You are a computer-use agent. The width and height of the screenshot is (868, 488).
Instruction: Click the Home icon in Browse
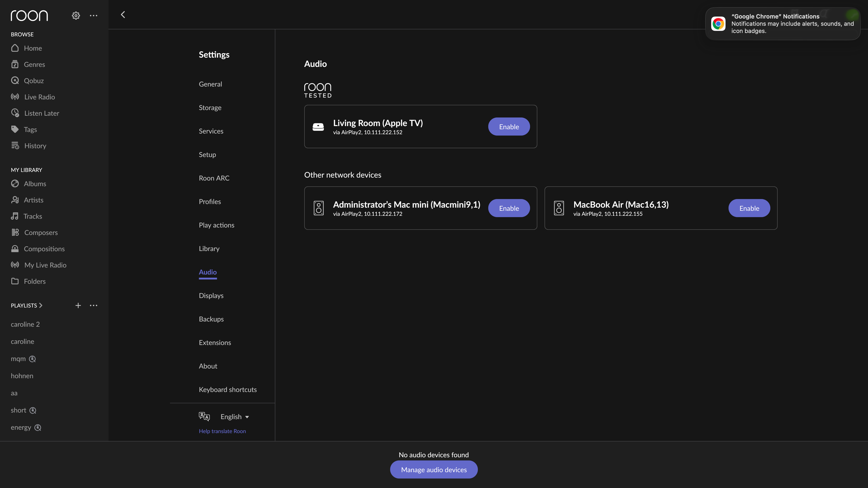(15, 48)
